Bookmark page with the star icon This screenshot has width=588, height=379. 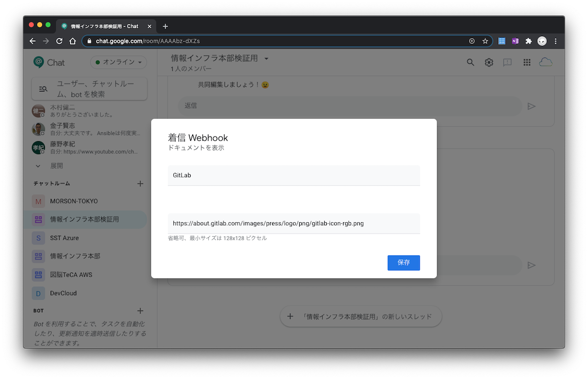(x=485, y=41)
